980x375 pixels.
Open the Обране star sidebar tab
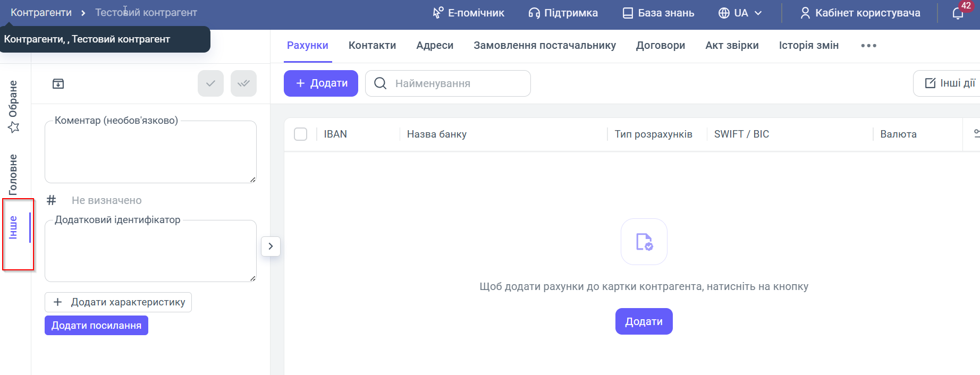tap(13, 106)
